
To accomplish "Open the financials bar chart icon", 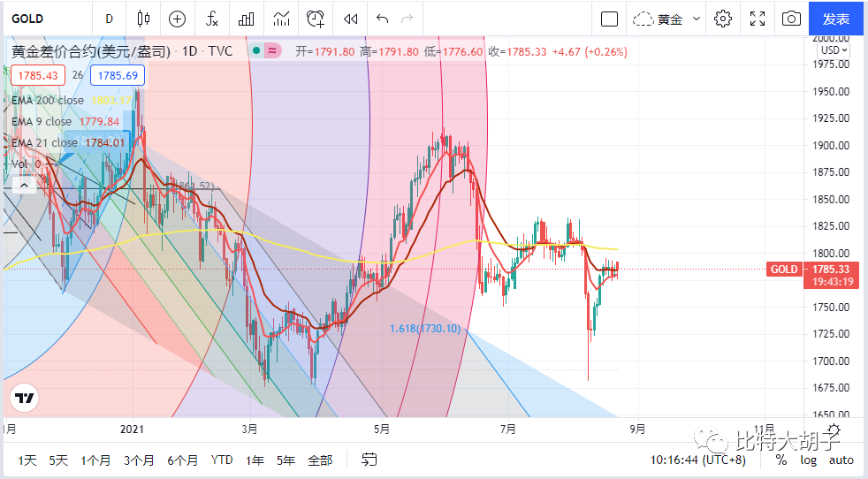I will pos(247,19).
